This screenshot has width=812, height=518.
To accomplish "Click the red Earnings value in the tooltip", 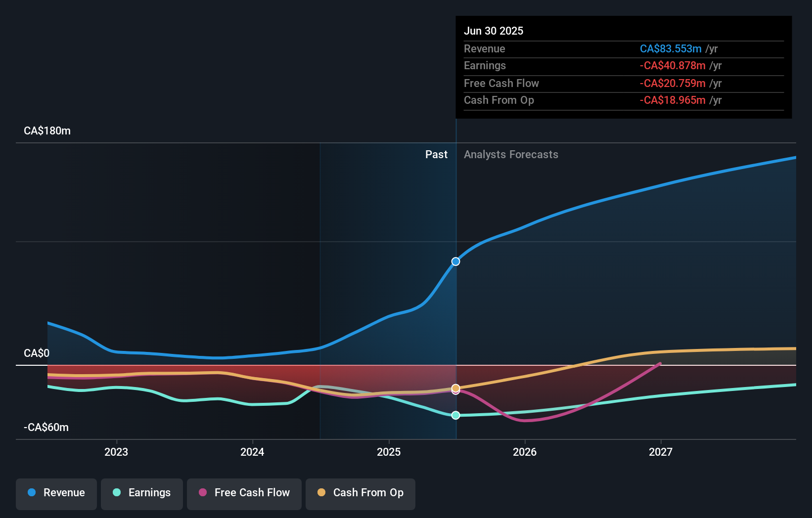I will tap(673, 65).
